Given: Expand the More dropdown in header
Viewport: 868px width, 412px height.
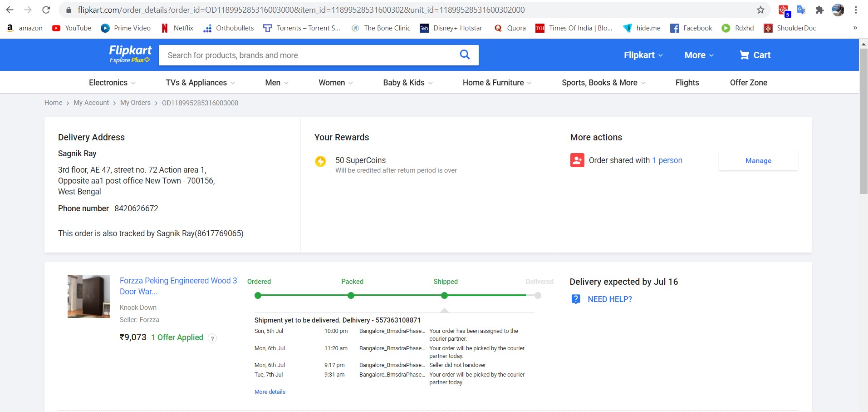Looking at the screenshot, I should click(x=699, y=55).
